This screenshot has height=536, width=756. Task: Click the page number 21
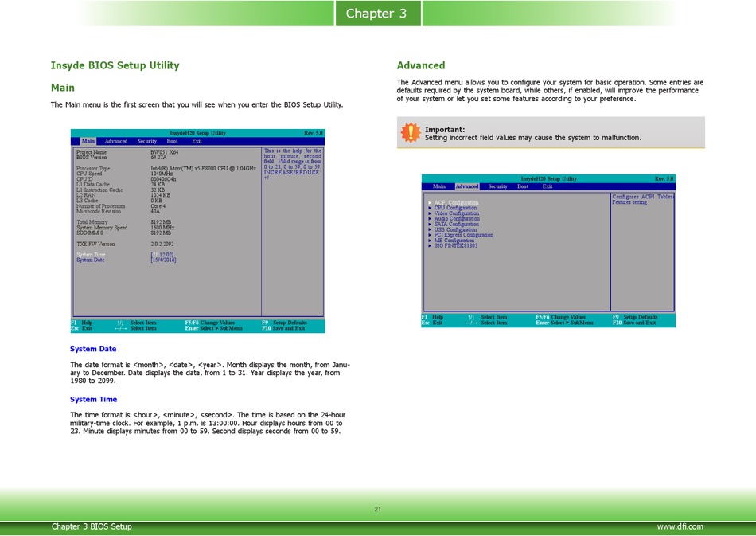tap(377, 509)
